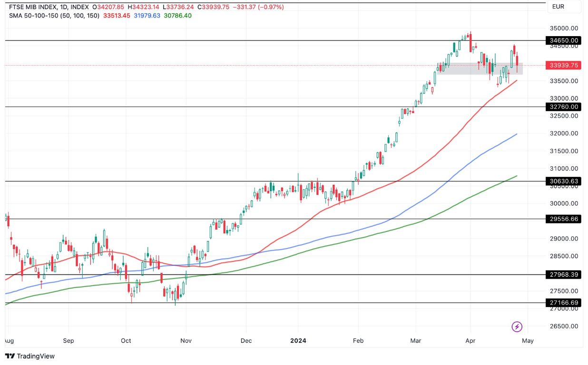Screen dimensions: 588x365
Task: Click the 27166.69 support price label
Action: [565, 302]
